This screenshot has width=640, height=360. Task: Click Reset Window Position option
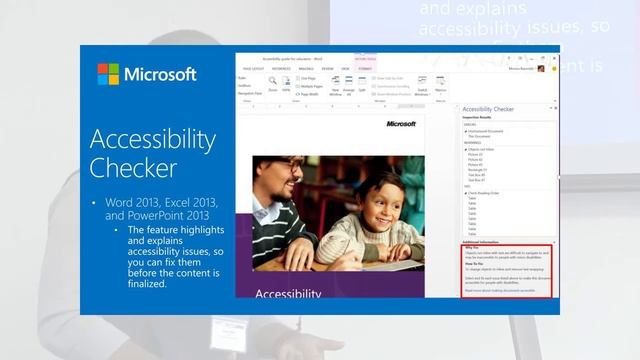click(391, 94)
